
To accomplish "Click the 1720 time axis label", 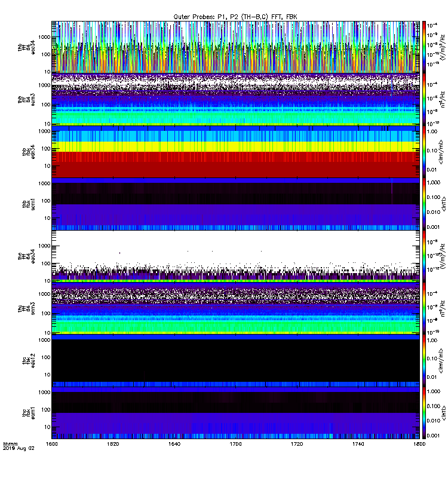I will tap(297, 444).
